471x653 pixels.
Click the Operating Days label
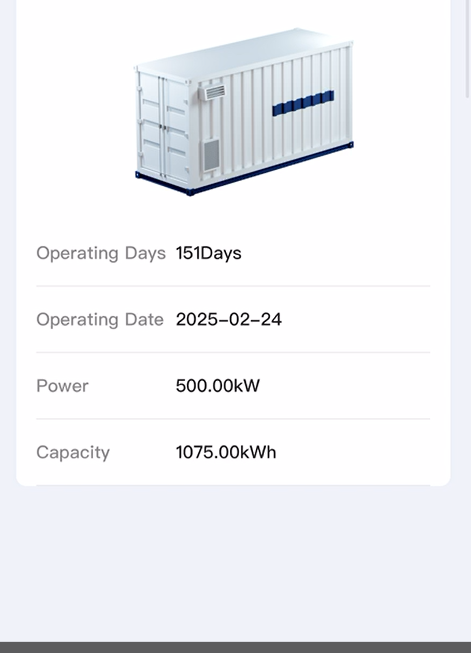tap(101, 253)
